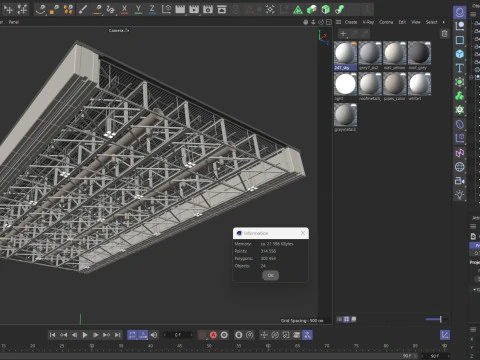Open the green gear effector icon
This screenshot has width=480, height=360.
click(x=460, y=110)
